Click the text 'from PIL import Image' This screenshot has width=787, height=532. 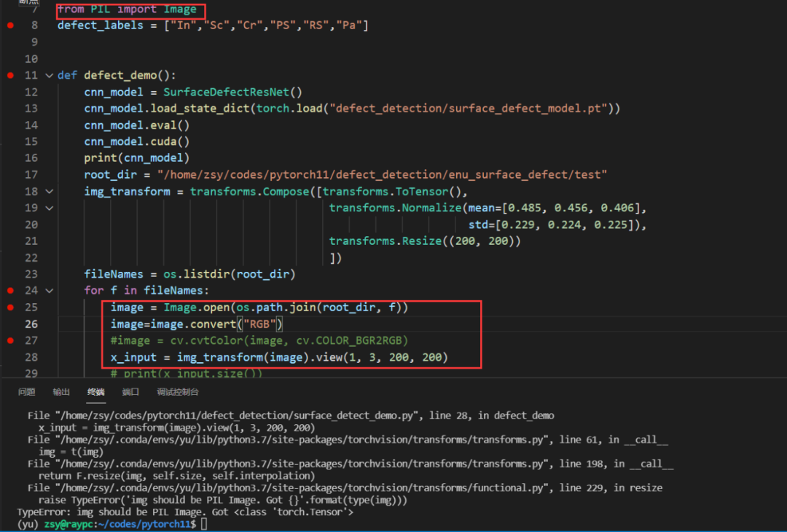coord(127,9)
